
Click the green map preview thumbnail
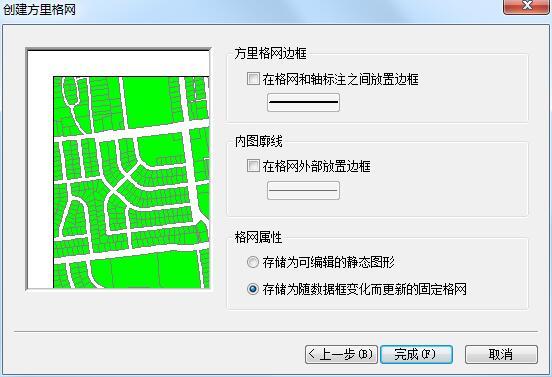(x=119, y=169)
